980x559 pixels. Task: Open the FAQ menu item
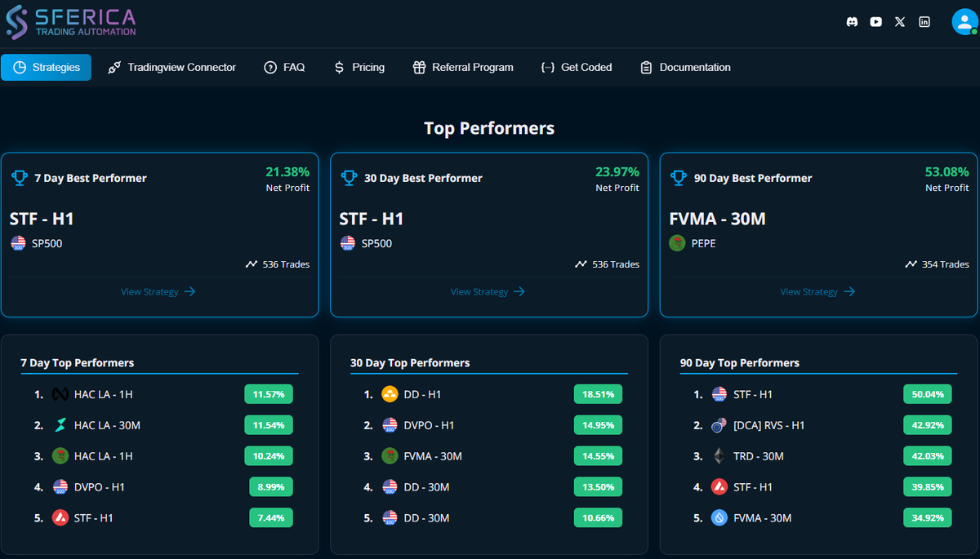pyautogui.click(x=284, y=68)
